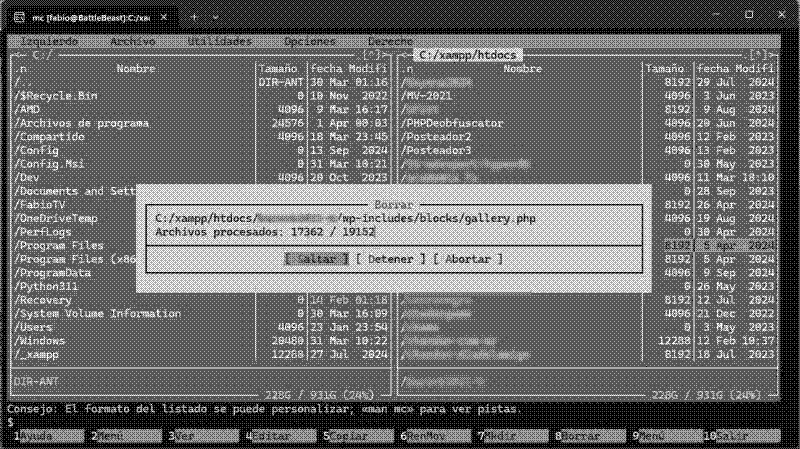Open the terminal profile dropdown arrow
Viewport: 800px width, 449px height.
216,17
